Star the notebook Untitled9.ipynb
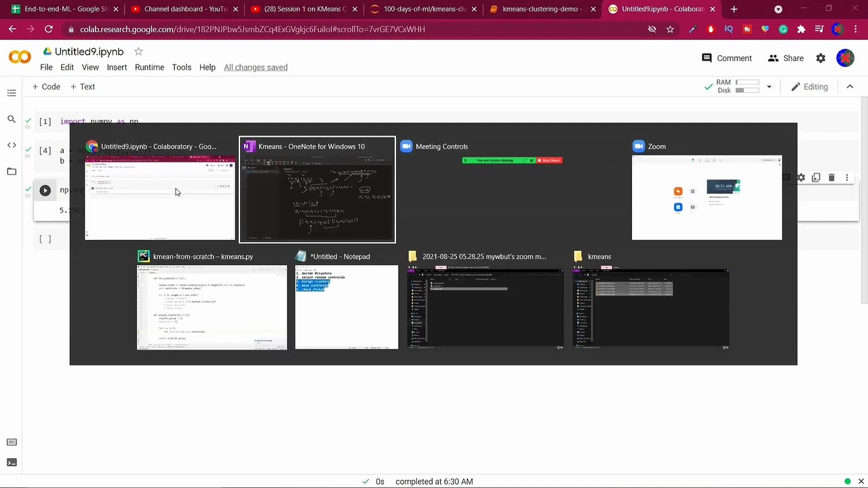This screenshot has height=488, width=868. click(138, 52)
